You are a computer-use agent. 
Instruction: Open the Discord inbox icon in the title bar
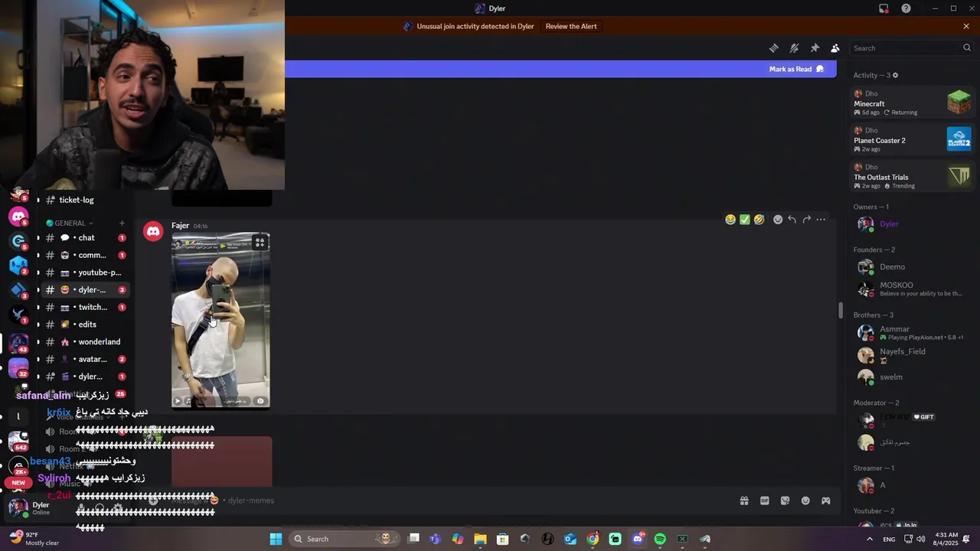(884, 8)
